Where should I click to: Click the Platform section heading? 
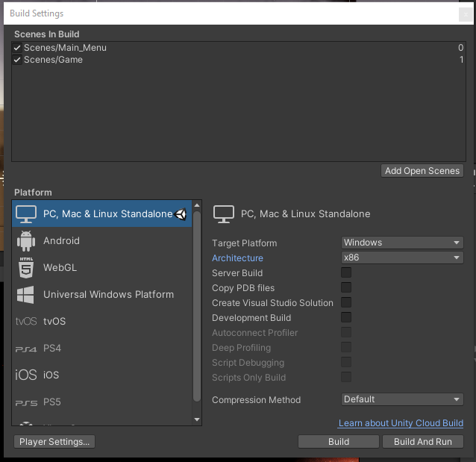[33, 193]
